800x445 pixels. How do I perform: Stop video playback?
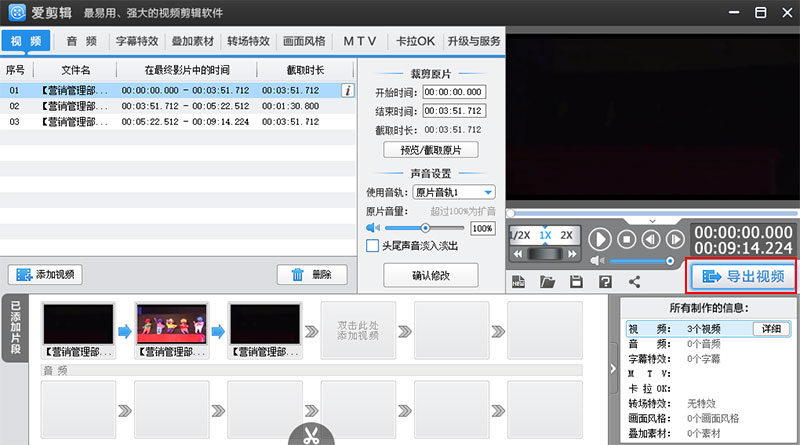pos(627,239)
